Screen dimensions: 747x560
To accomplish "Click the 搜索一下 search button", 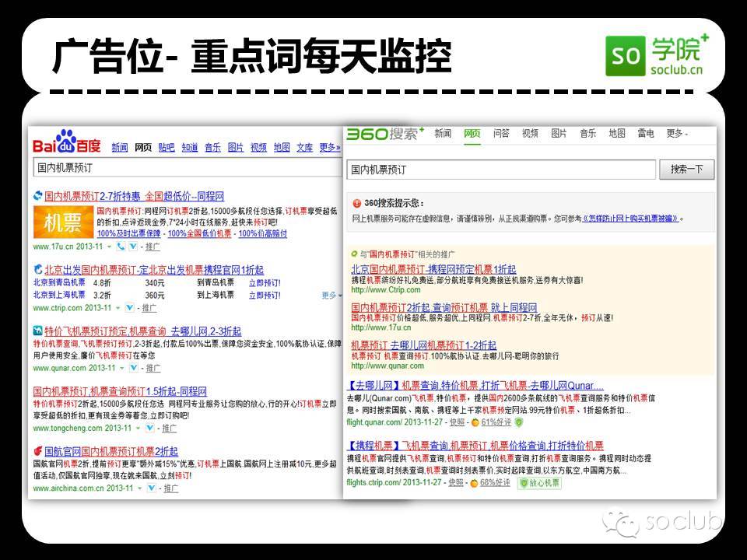I will [689, 169].
